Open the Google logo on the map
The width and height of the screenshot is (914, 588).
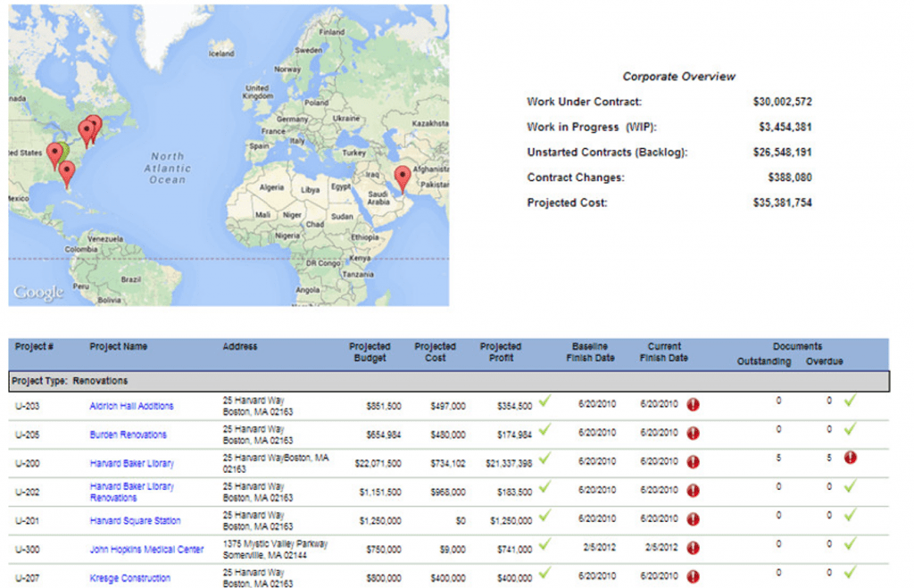click(x=38, y=292)
